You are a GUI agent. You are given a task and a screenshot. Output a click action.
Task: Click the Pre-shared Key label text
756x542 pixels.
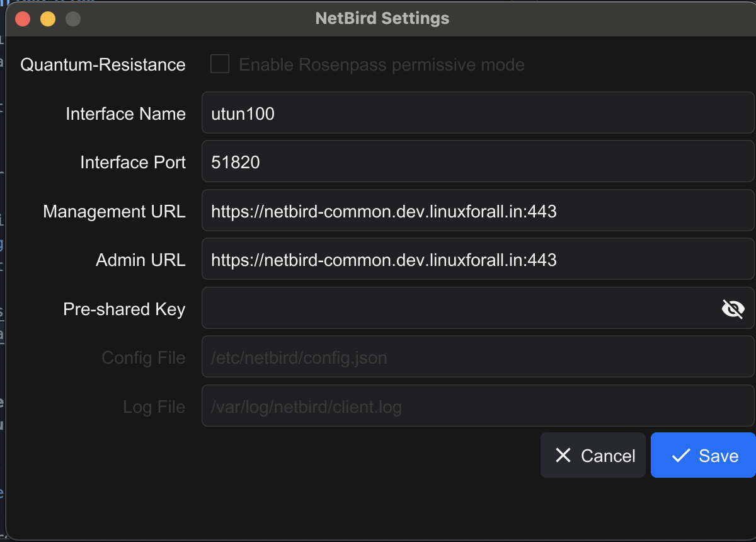pyautogui.click(x=124, y=309)
